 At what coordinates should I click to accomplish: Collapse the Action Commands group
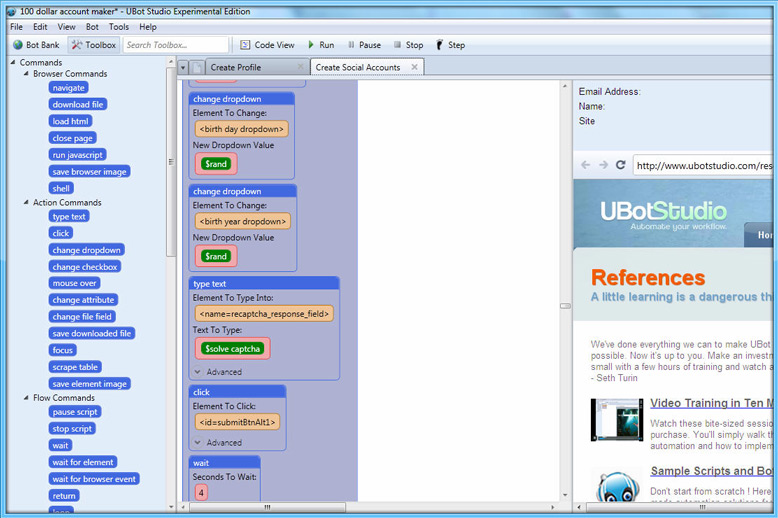click(x=26, y=202)
